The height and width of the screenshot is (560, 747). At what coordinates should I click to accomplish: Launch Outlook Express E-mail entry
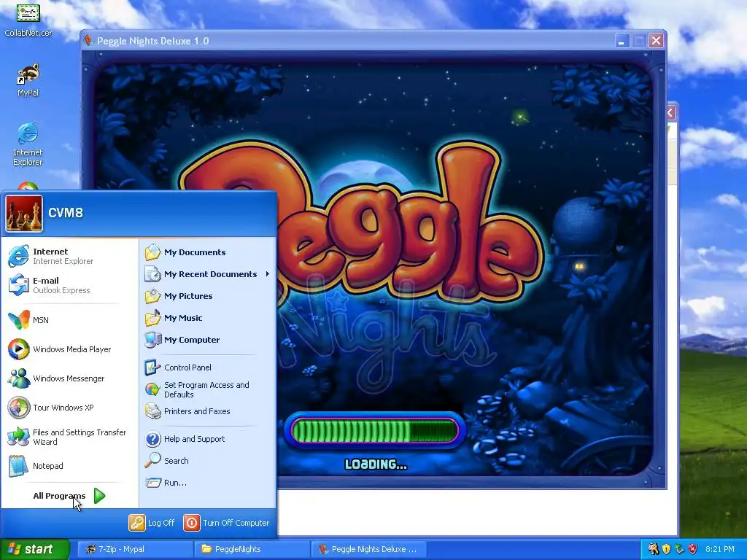coord(70,285)
